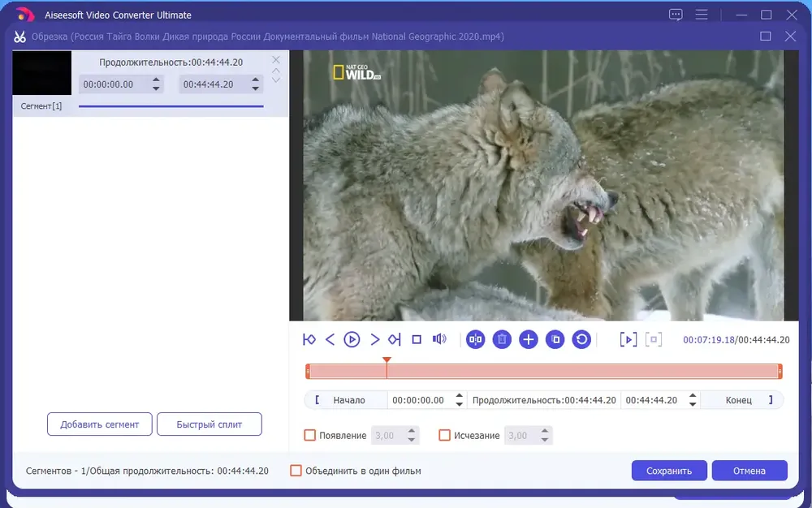The width and height of the screenshot is (812, 508).
Task: Click the Быстрый сплит button
Action: [209, 424]
